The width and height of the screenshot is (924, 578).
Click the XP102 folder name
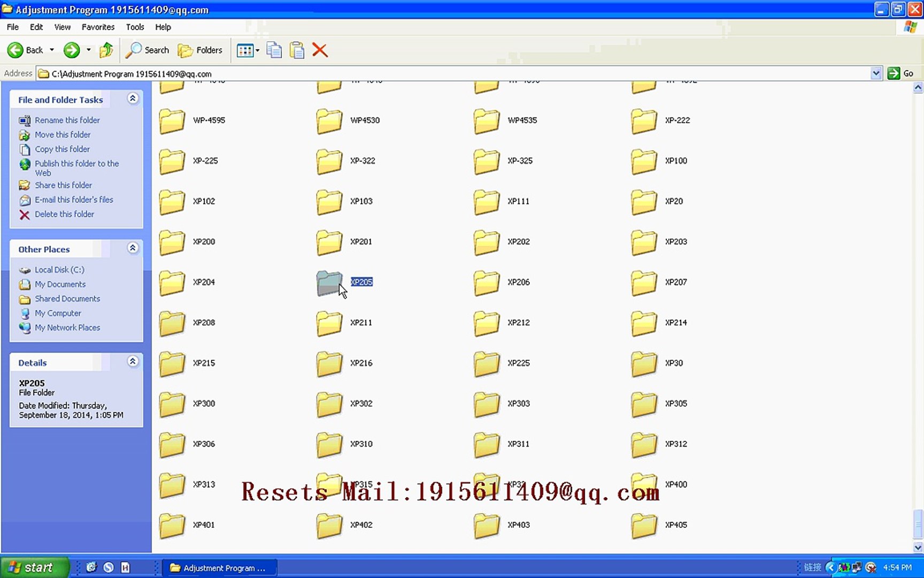[x=204, y=201]
